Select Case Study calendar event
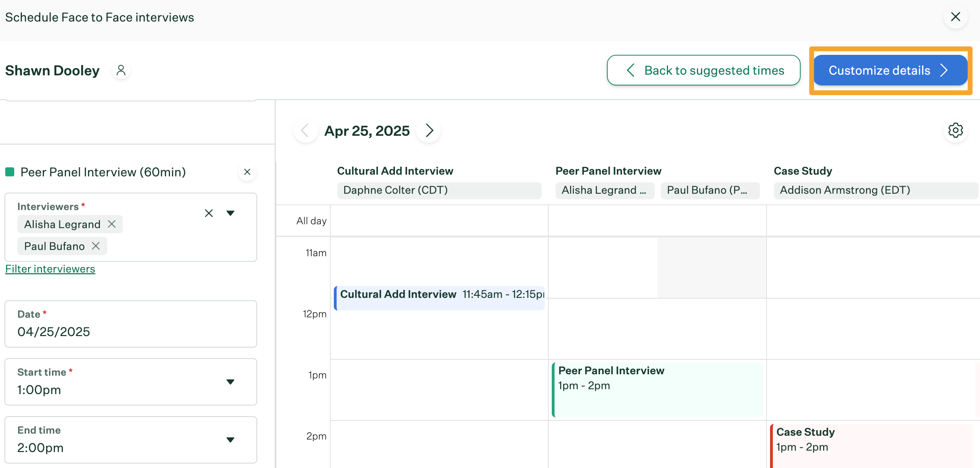This screenshot has width=980, height=468. click(871, 446)
